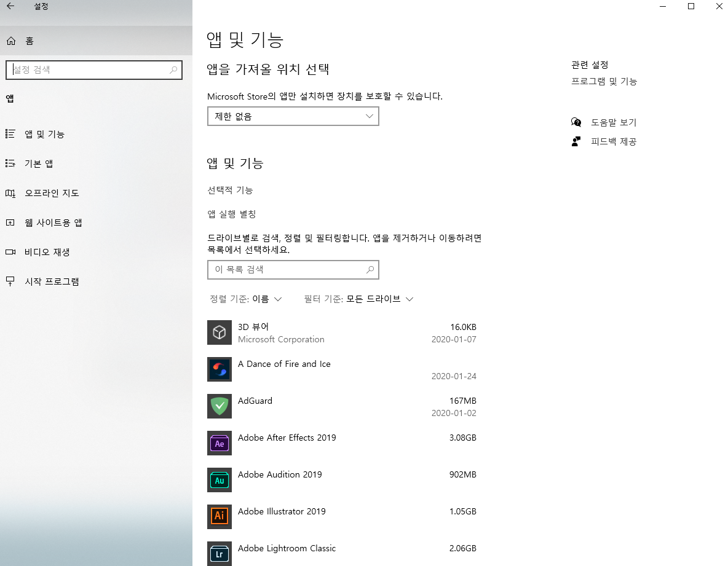Click the 902MB size value
Screen dimensions: 728x566
tap(462, 474)
